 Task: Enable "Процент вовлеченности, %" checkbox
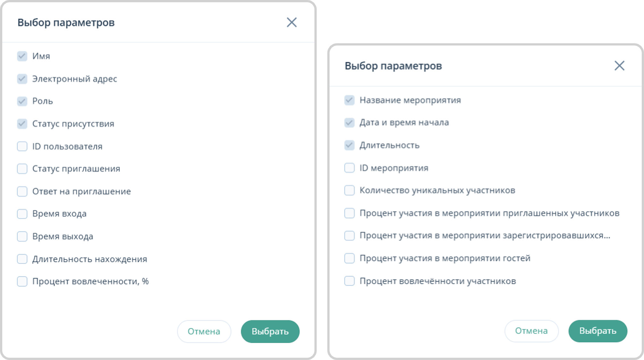(22, 282)
